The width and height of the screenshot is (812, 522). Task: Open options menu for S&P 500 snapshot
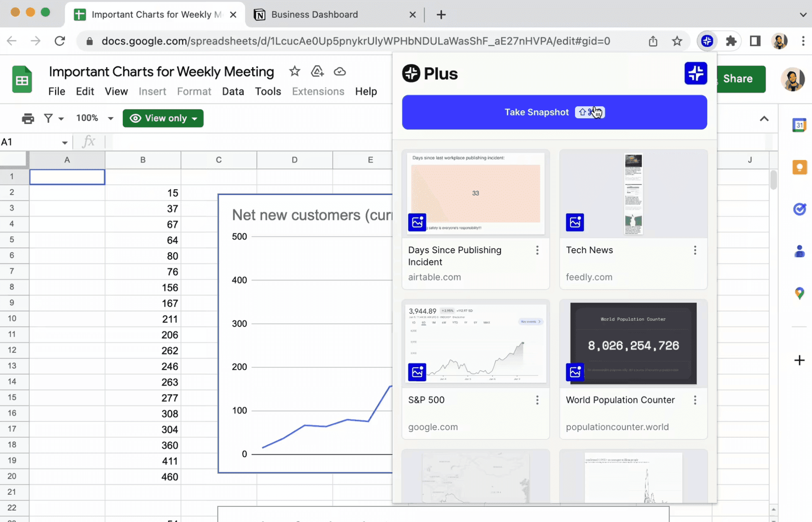[537, 400]
